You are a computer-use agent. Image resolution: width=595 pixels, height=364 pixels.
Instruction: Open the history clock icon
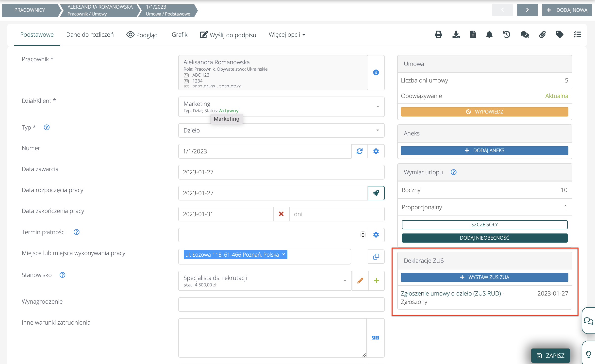pos(507,34)
